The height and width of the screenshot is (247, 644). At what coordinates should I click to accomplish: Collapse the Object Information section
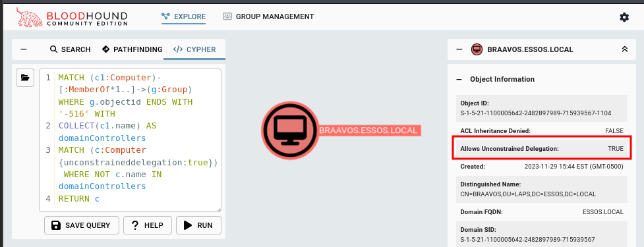click(x=459, y=79)
